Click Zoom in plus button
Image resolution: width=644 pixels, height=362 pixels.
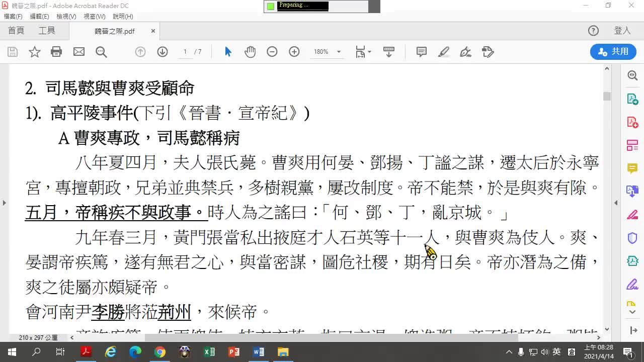(x=294, y=52)
